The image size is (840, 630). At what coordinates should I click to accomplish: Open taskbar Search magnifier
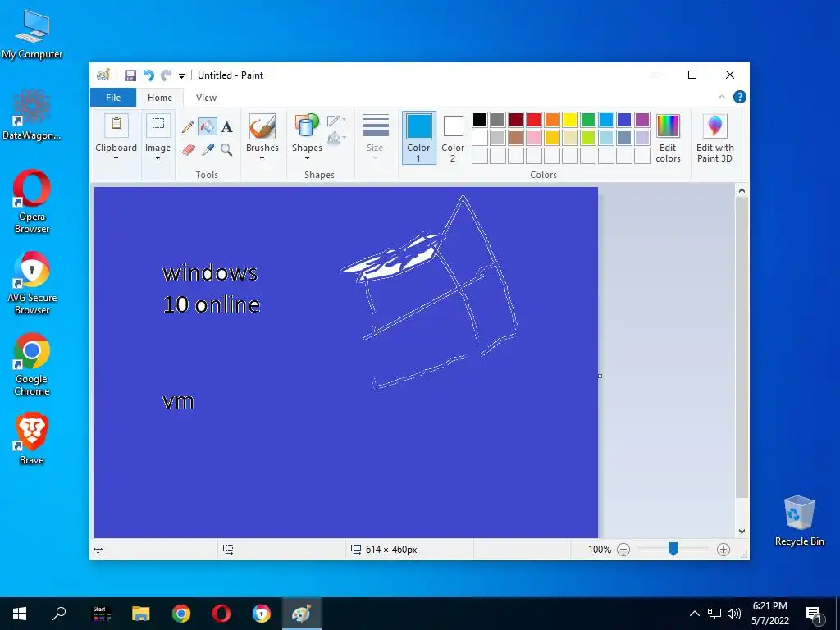tap(59, 614)
